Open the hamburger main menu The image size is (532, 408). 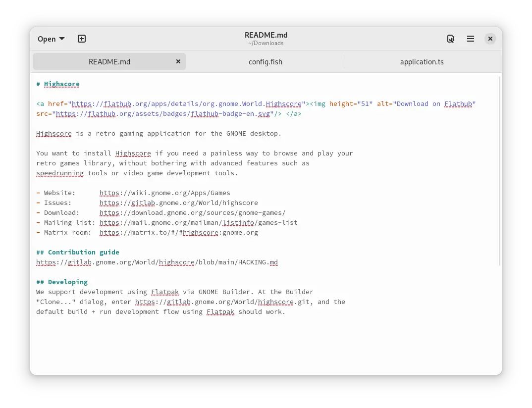pyautogui.click(x=470, y=38)
